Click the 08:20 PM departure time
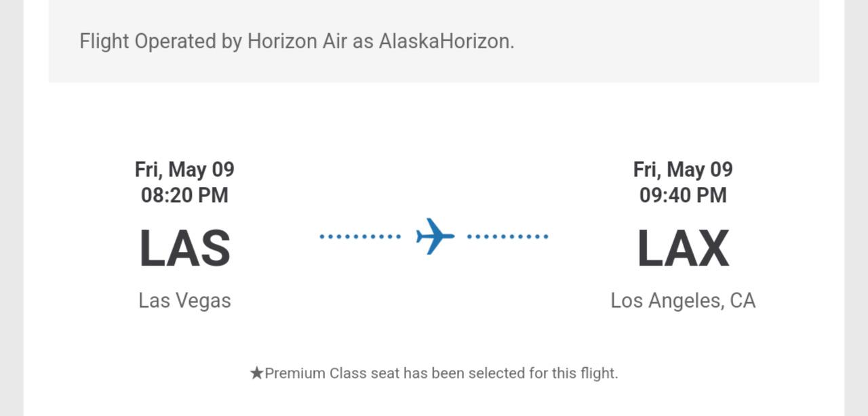Viewport: 868px width, 416px height. tap(184, 195)
